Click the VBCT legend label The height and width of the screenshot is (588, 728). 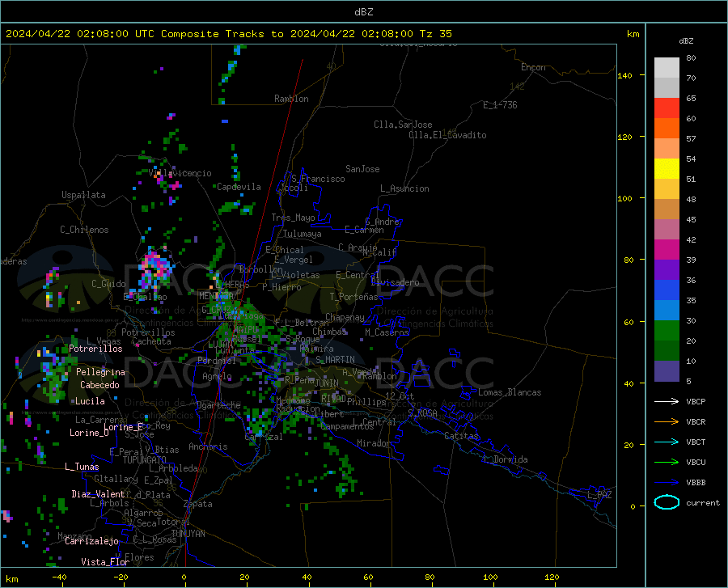coord(696,442)
